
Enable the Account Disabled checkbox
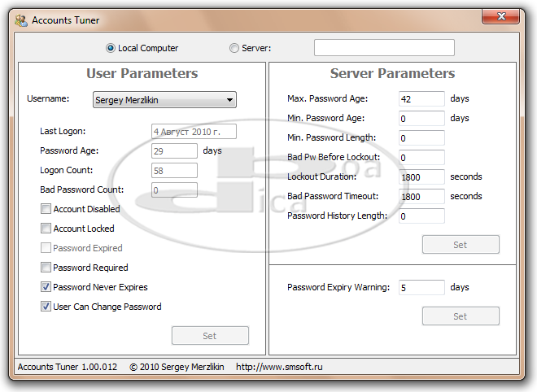[x=46, y=209]
